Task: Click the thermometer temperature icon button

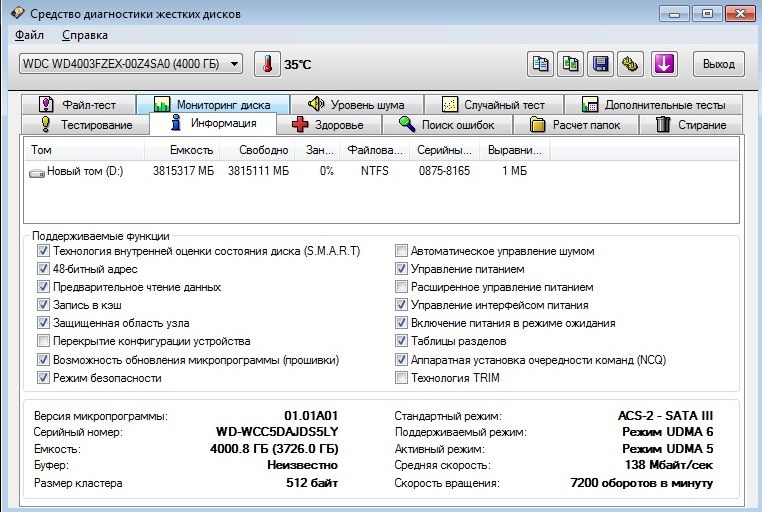Action: click(267, 64)
